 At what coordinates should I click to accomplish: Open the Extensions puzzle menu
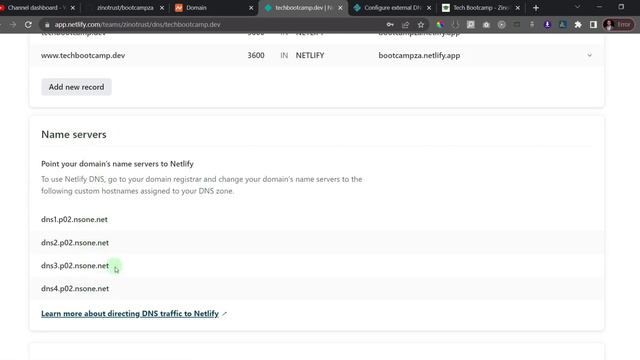(x=578, y=24)
